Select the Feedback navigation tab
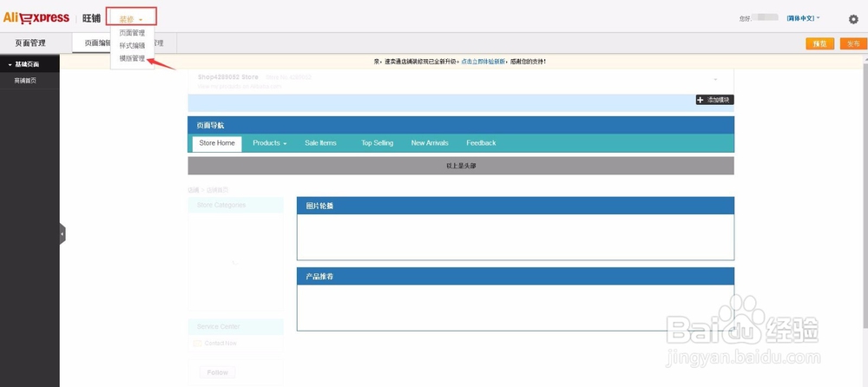 pos(481,143)
